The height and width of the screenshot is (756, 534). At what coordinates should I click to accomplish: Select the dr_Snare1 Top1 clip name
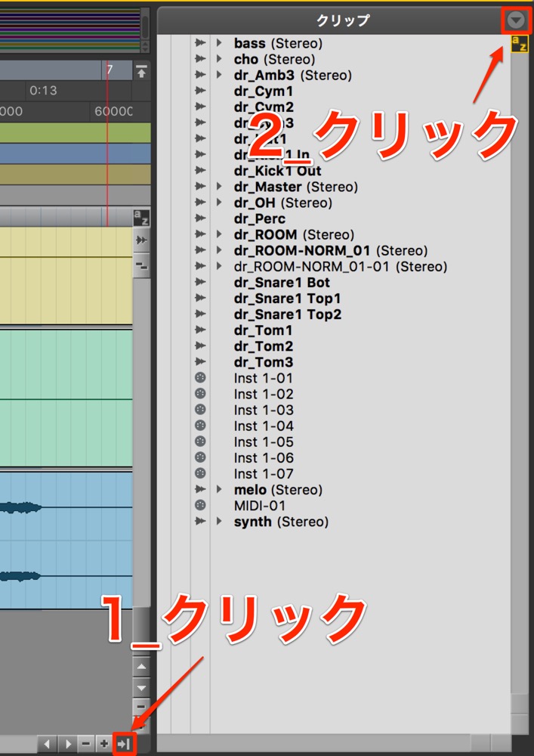click(288, 299)
